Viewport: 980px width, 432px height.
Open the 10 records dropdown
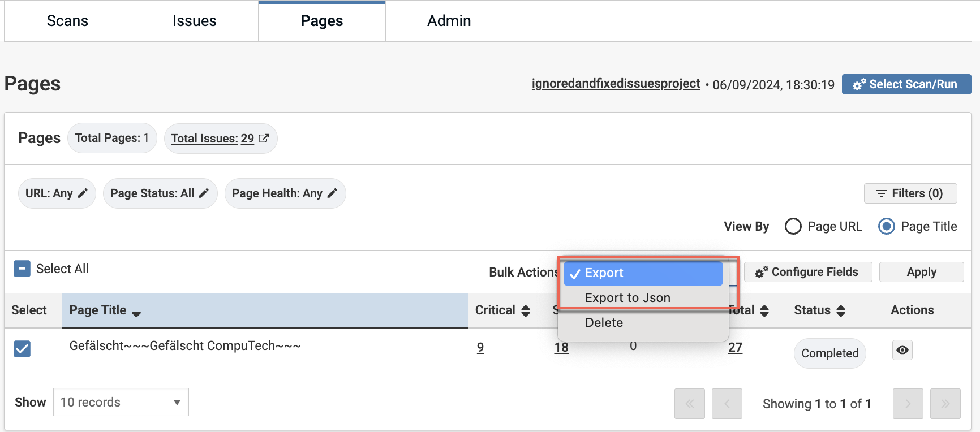point(121,402)
